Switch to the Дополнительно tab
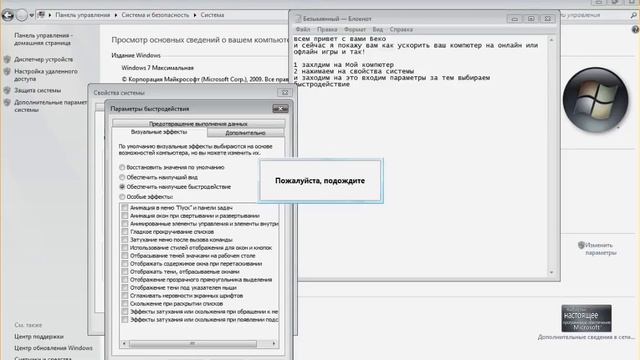Screen dimensions: 640x360 (245, 133)
